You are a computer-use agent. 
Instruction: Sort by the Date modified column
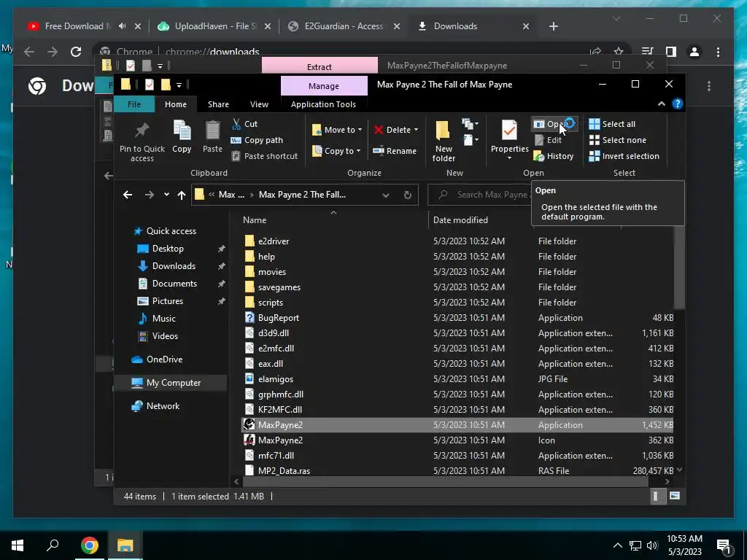click(x=460, y=220)
